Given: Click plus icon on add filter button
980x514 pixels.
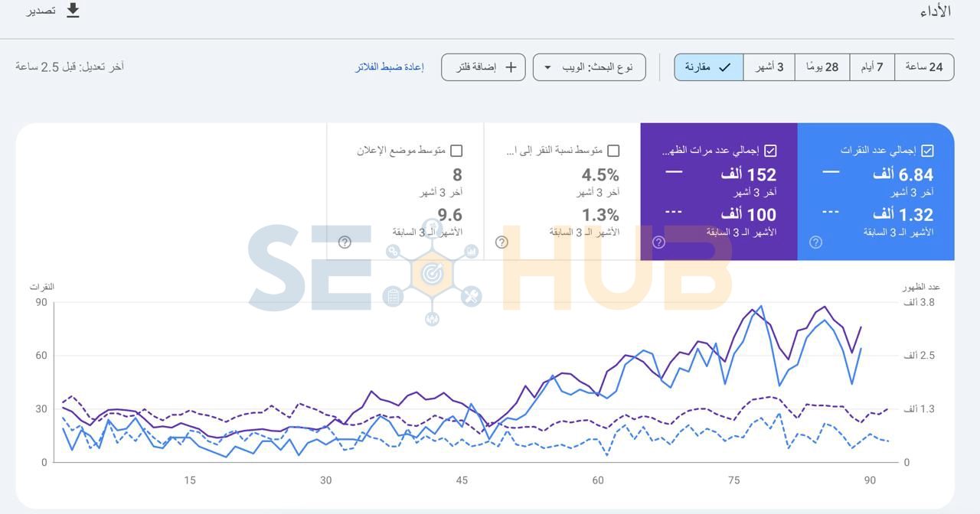Looking at the screenshot, I should click(x=511, y=67).
